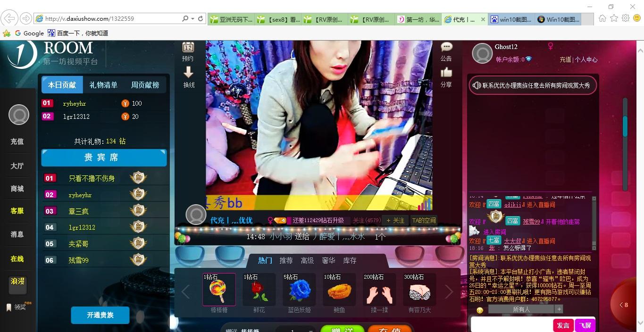The width and height of the screenshot is (644, 332).
Task: Click the 领奖 bookmark icon
Action: 8,307
